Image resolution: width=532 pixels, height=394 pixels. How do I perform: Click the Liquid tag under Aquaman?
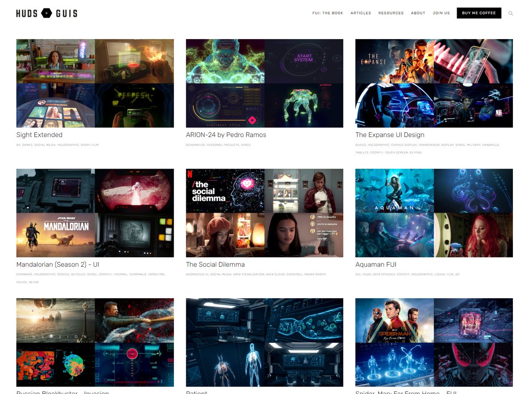pos(440,274)
